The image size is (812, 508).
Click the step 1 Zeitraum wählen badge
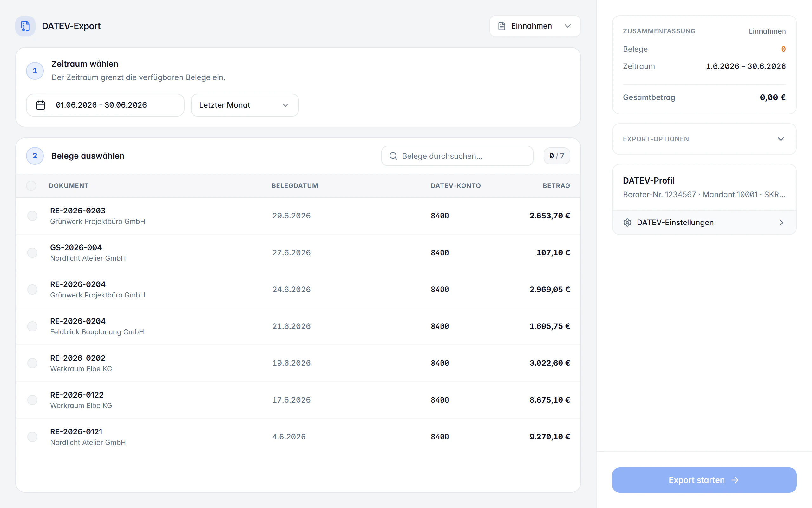coord(35,70)
